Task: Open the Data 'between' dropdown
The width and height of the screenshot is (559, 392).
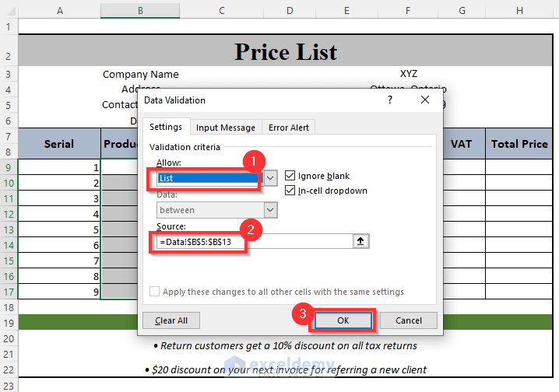Action: (x=270, y=210)
